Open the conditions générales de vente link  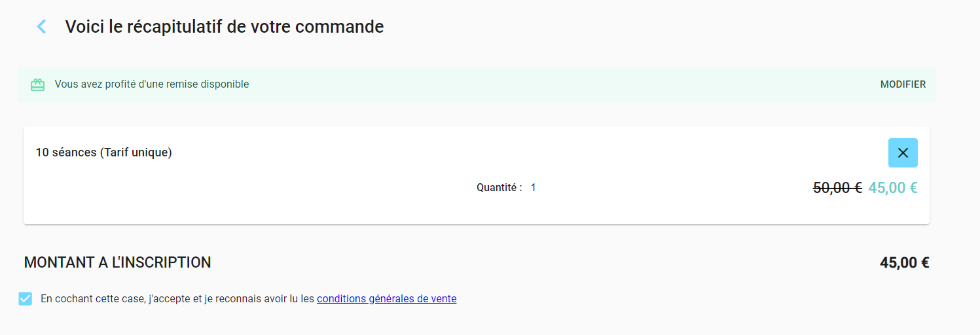[x=386, y=299]
